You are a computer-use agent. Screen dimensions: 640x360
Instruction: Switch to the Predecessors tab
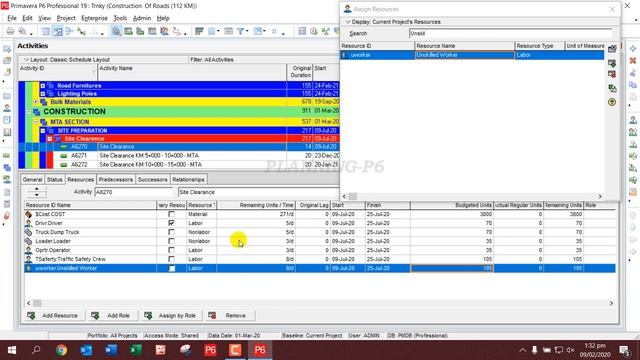coord(116,180)
